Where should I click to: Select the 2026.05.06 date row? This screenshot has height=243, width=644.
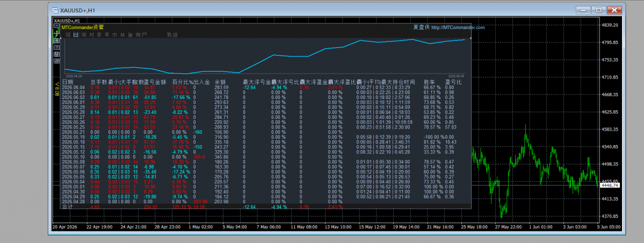coord(73,172)
